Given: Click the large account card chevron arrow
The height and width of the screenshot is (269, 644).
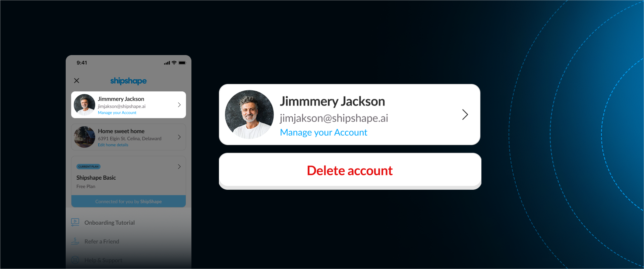Looking at the screenshot, I should pos(465,115).
